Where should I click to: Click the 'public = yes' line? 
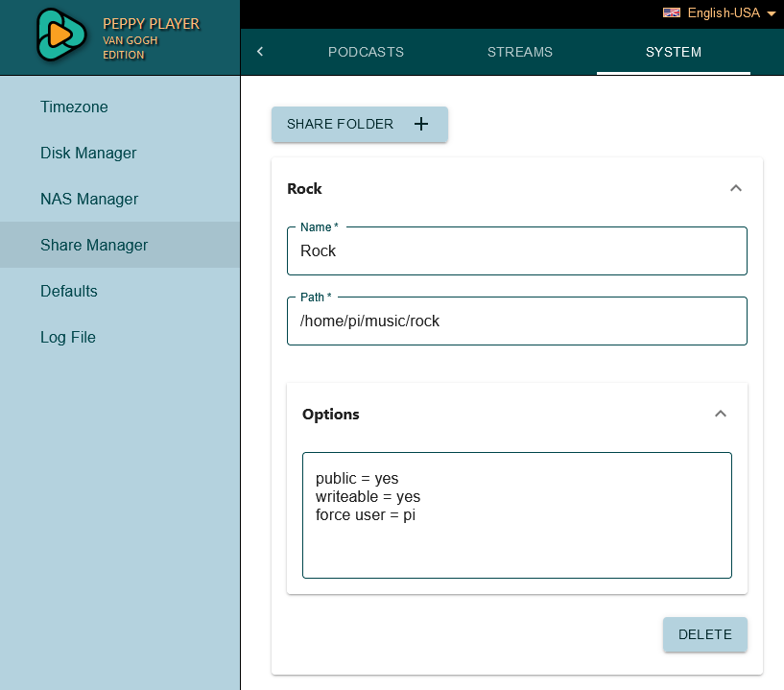tap(357, 479)
